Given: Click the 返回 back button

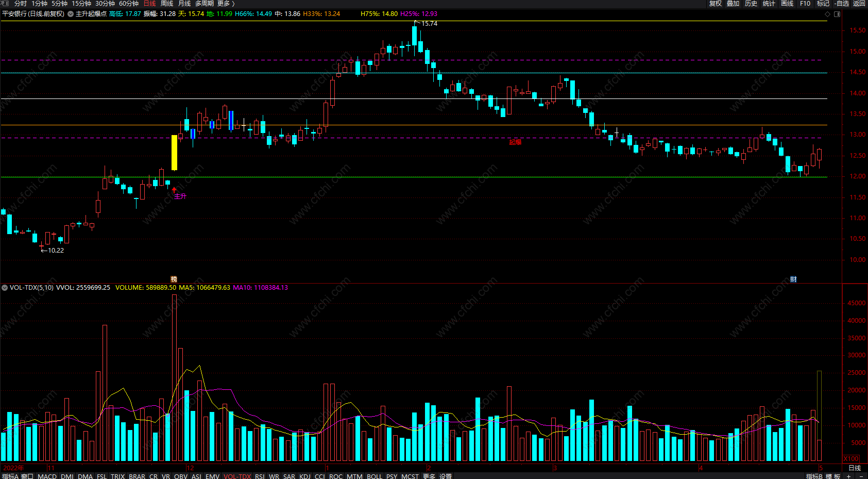Looking at the screenshot, I should 859,4.
